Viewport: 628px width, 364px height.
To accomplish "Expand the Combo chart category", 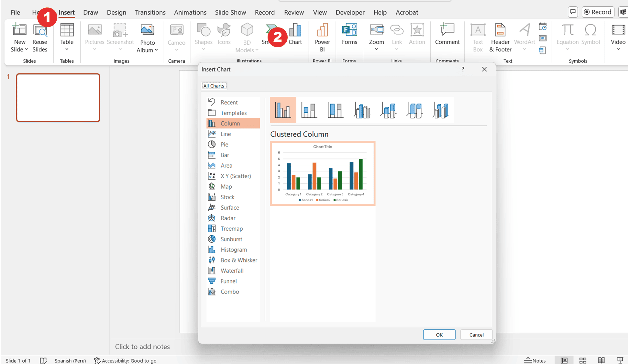I will coord(229,292).
